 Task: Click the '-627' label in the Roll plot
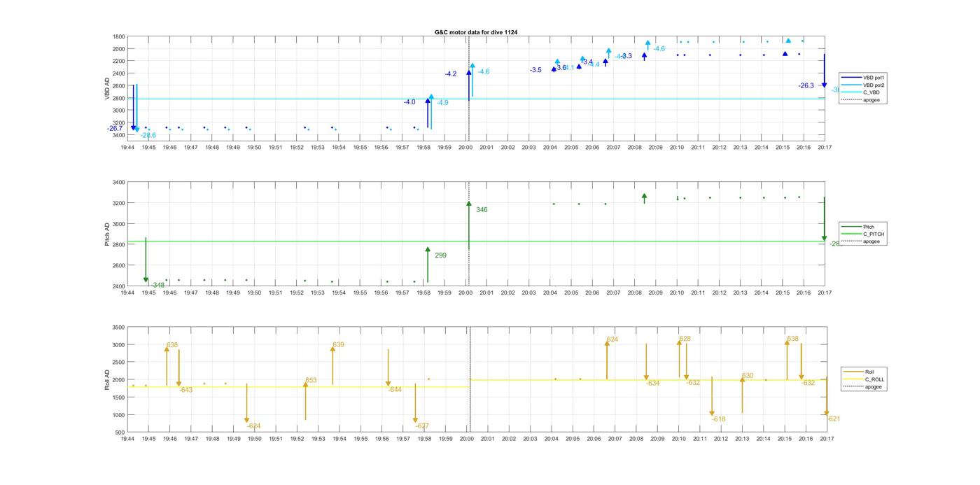422,426
